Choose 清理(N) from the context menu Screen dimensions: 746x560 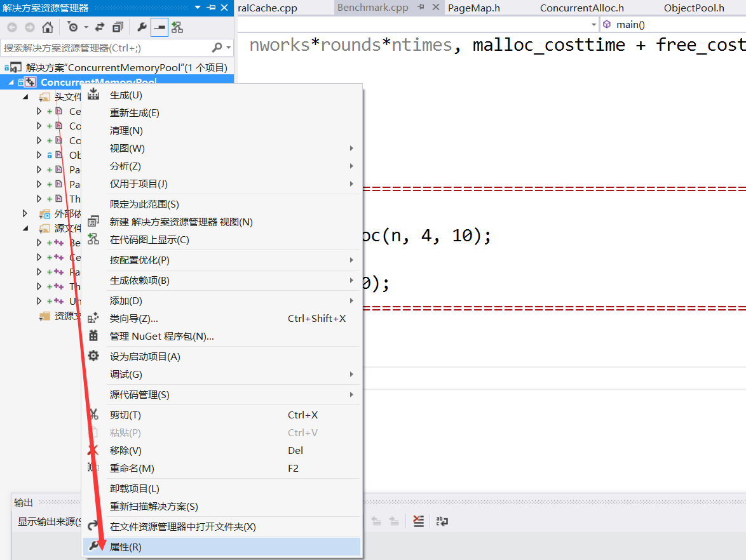tap(222, 131)
